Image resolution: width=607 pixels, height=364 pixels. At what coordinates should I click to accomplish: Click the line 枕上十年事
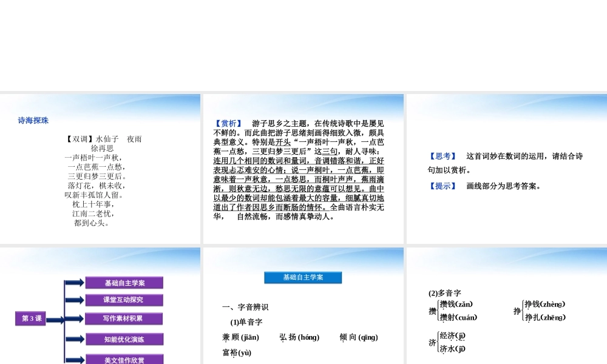93,204
